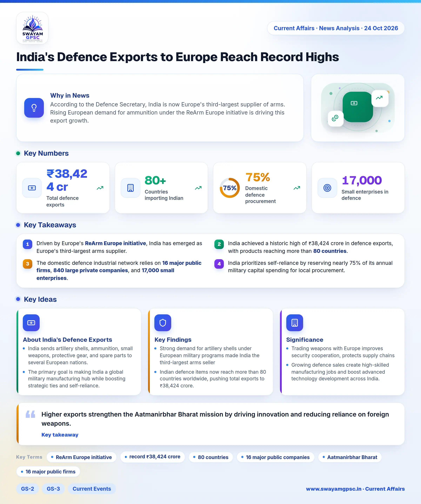The height and width of the screenshot is (504, 421).
Task: Click the building icon in Countries importing card
Action: [131, 188]
